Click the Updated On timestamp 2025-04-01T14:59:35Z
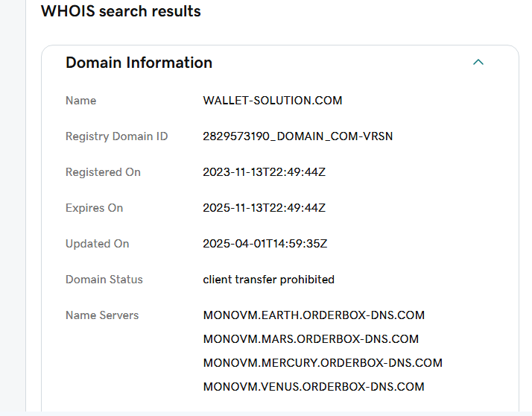This screenshot has height=416, width=532. [x=265, y=244]
